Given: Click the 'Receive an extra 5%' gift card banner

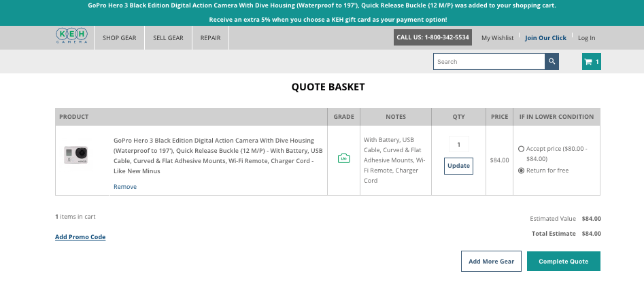Looking at the screenshot, I should pyautogui.click(x=328, y=19).
